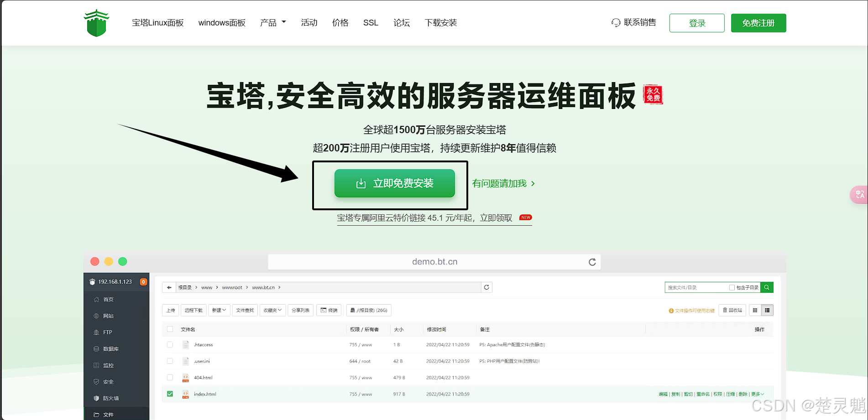Refresh file list with path bar refresh icon
Screen dimensions: 868x420
coord(486,287)
